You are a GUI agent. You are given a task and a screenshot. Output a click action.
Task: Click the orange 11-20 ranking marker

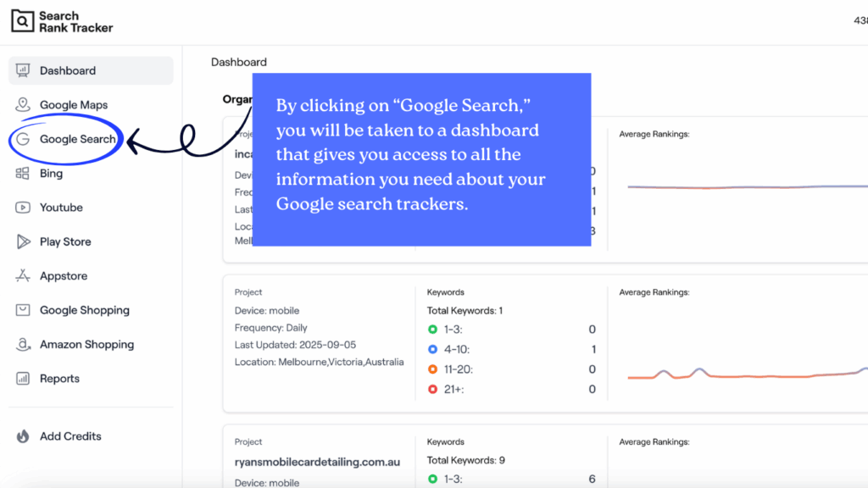[433, 369]
